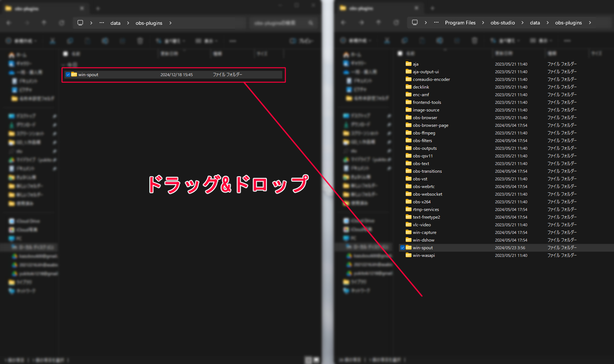This screenshot has height=364, width=614.
Task: Click the Share icon in the left toolbar
Action: (x=123, y=41)
